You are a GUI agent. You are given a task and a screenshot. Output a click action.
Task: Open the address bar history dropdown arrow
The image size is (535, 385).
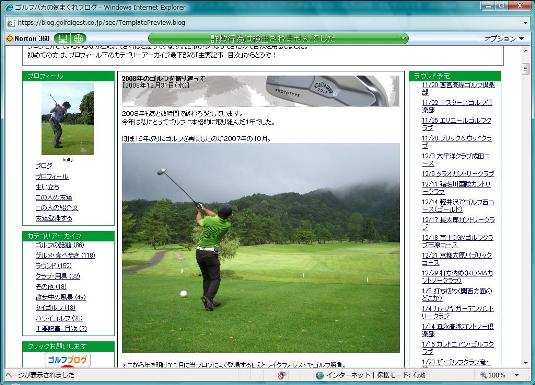coord(525,23)
